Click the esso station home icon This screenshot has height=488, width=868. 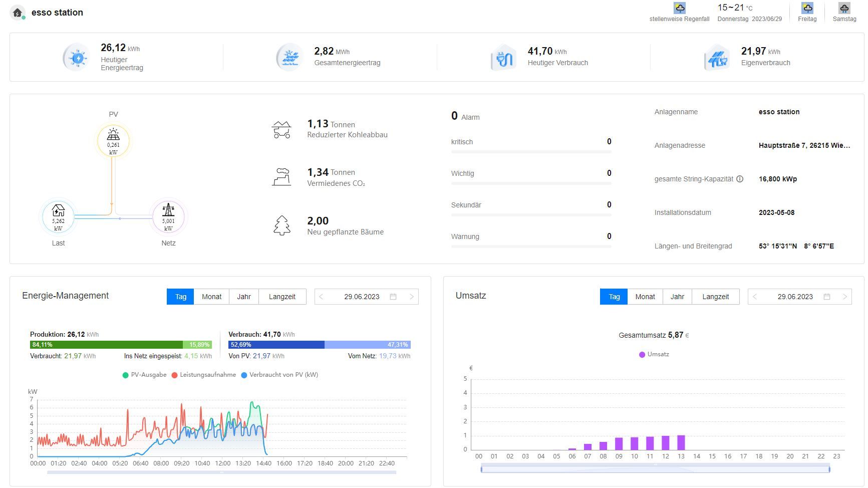[18, 13]
